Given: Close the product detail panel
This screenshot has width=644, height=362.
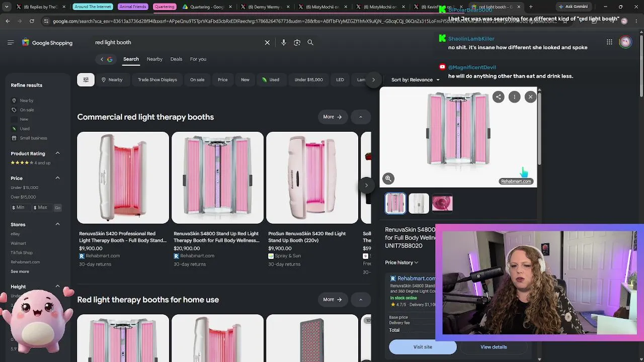Looking at the screenshot, I should click(530, 97).
